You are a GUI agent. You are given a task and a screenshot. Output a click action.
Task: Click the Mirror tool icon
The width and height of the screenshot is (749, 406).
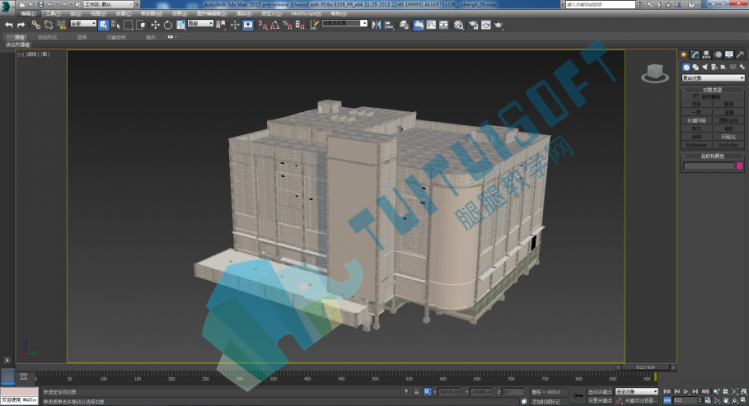[376, 25]
